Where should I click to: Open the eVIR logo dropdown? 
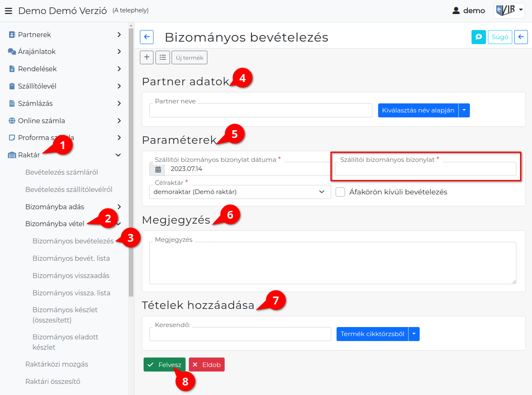(x=509, y=10)
